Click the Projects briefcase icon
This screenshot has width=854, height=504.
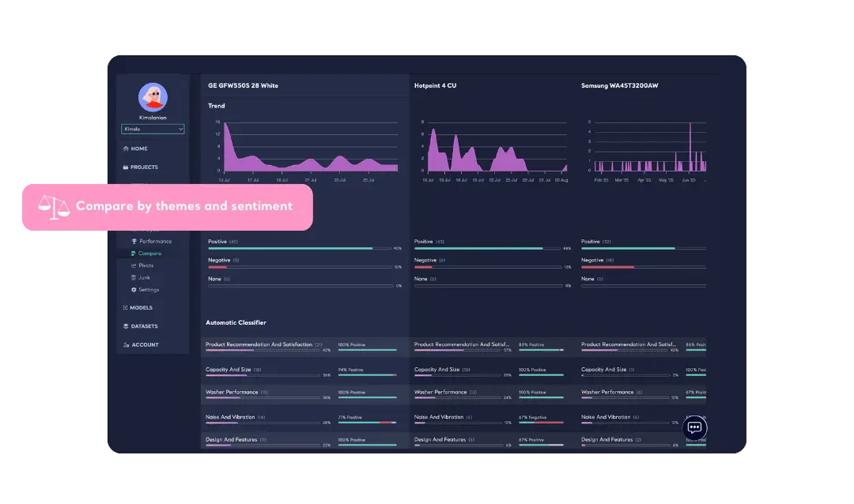click(127, 167)
